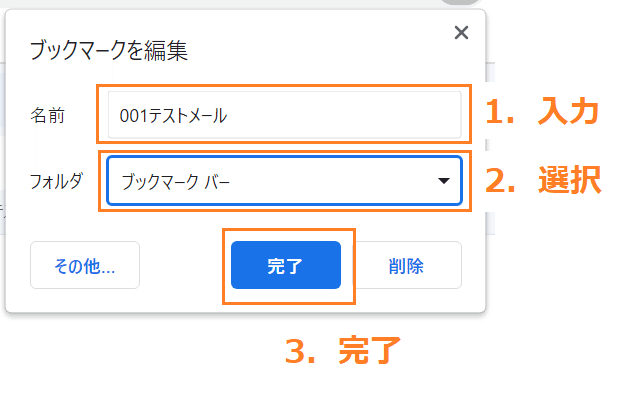Click the フォルダ label
The image size is (621, 411).
click(56, 181)
